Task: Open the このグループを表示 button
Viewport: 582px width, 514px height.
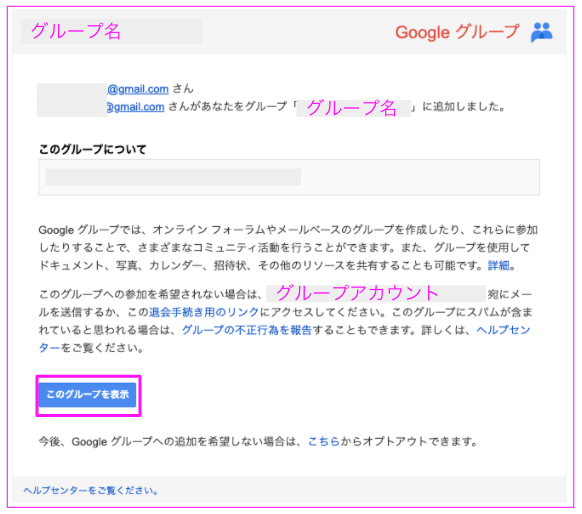Action: pyautogui.click(x=88, y=394)
